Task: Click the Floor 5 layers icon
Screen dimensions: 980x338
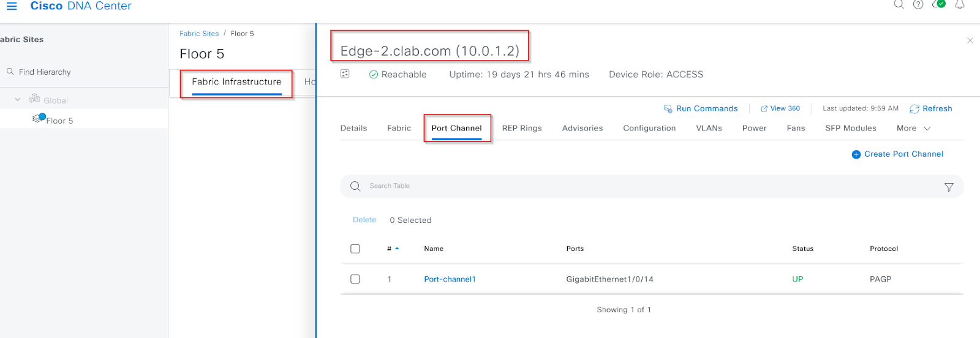Action: coord(39,118)
